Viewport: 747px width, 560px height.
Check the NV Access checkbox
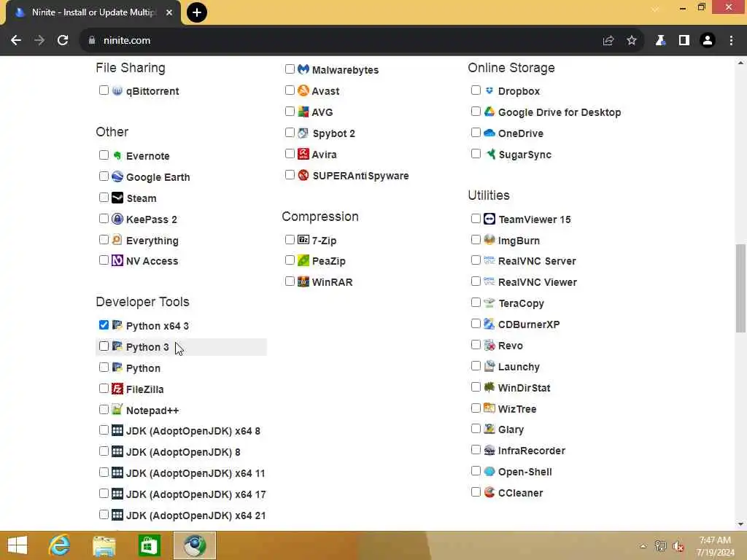click(104, 260)
